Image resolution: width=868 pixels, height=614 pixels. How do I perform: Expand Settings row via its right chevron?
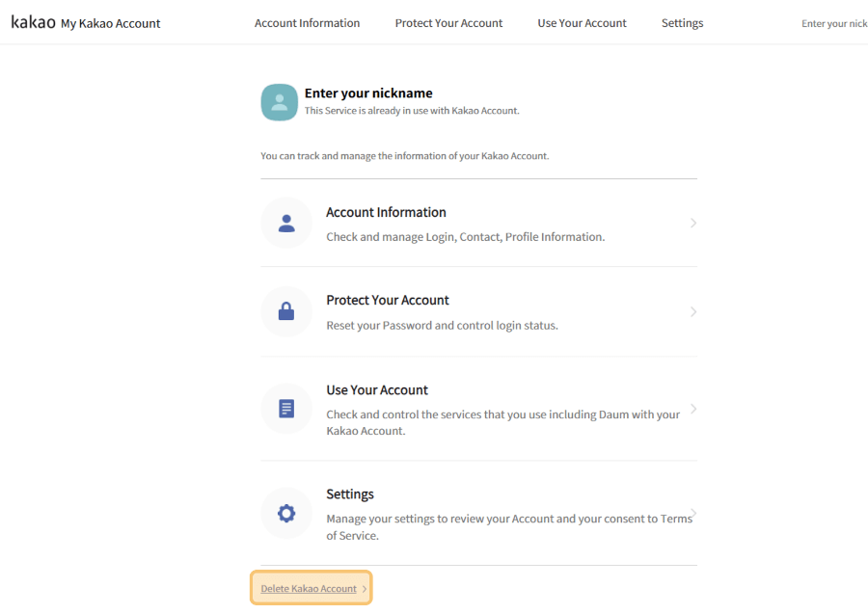694,514
